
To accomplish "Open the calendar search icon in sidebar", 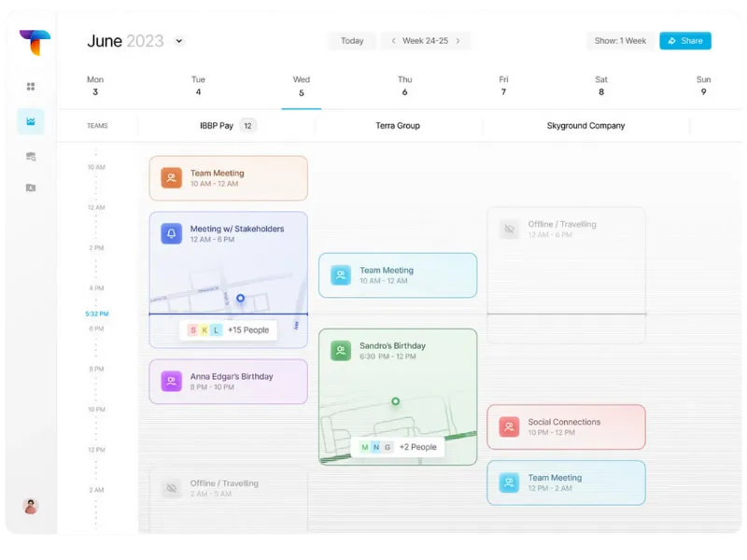I will point(31,156).
